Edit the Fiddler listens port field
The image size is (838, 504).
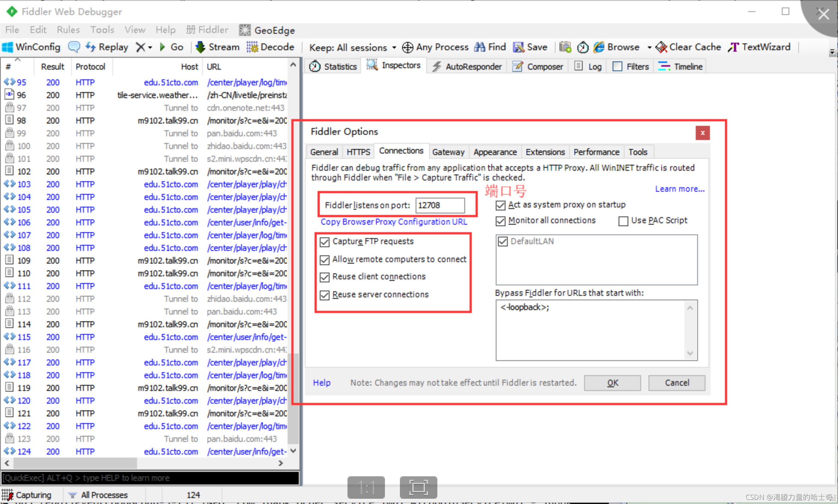click(x=440, y=205)
